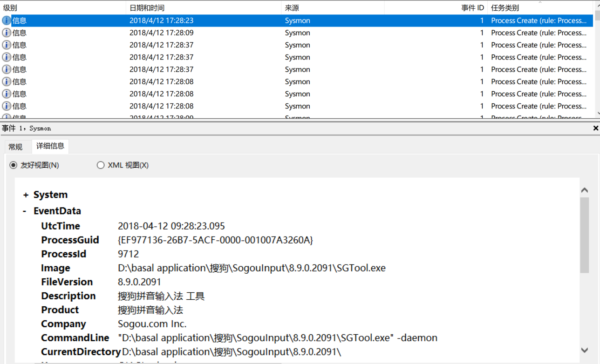This screenshot has height=364, width=600.
Task: Click FileVersion value 8.9.0.2091
Action: 139,282
